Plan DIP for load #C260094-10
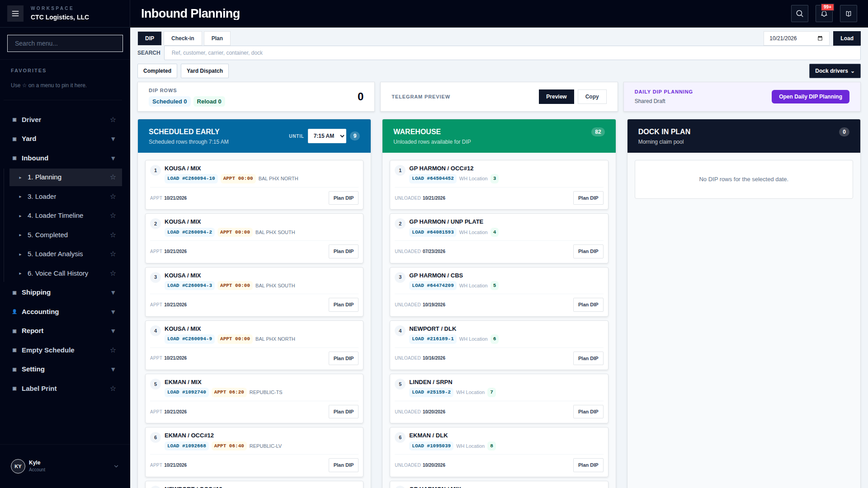 (x=344, y=198)
